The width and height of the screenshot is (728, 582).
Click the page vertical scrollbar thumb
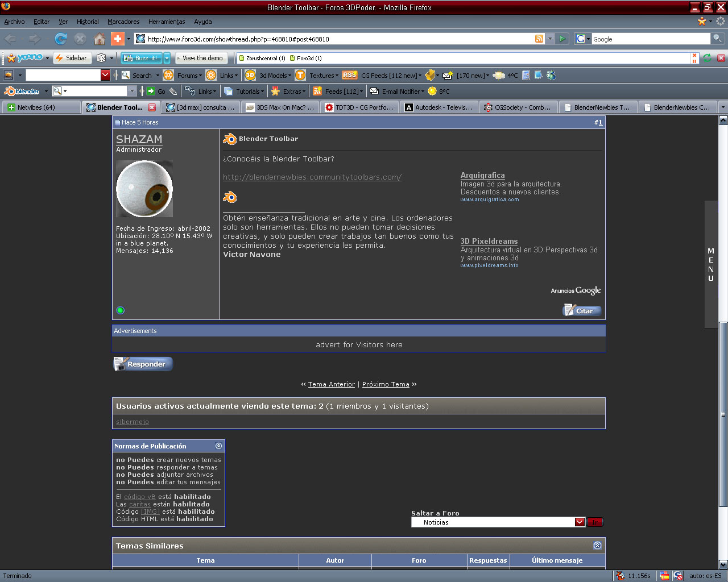pos(723,414)
